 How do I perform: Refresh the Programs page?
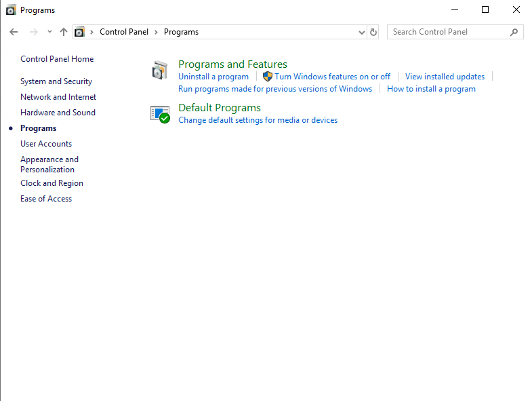click(x=373, y=32)
